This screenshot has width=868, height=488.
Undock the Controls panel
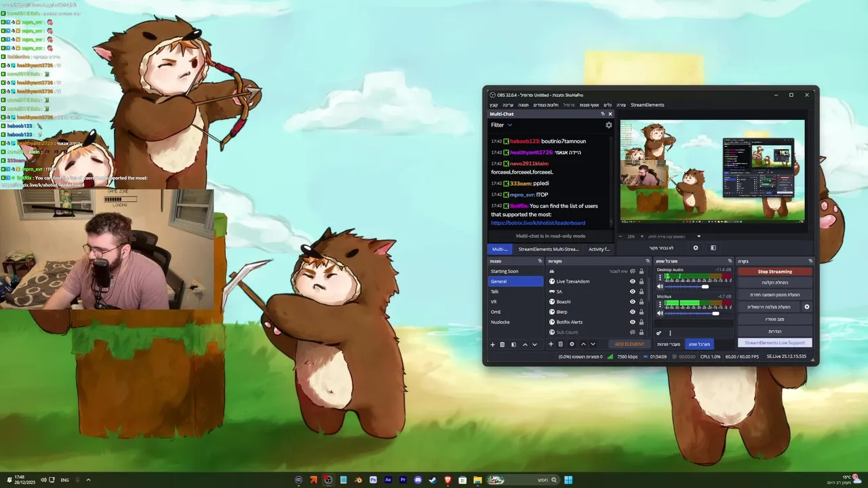click(x=810, y=261)
